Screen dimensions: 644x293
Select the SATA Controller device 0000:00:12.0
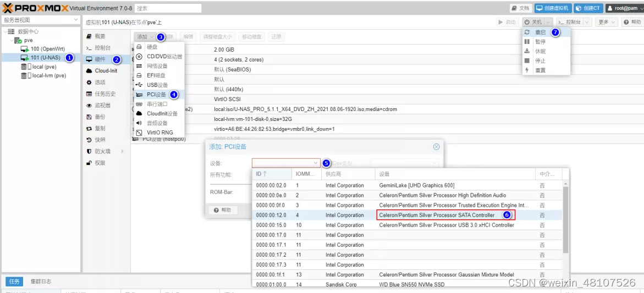click(x=406, y=215)
